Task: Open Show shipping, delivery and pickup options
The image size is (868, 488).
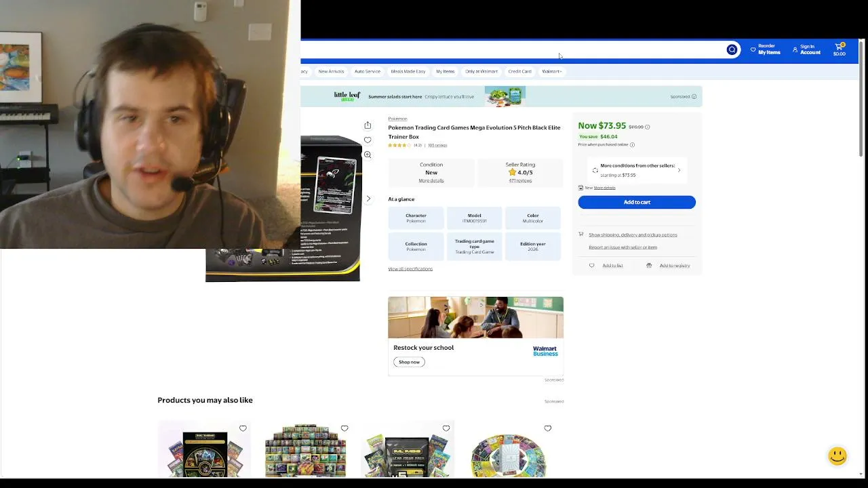Action: [x=633, y=235]
